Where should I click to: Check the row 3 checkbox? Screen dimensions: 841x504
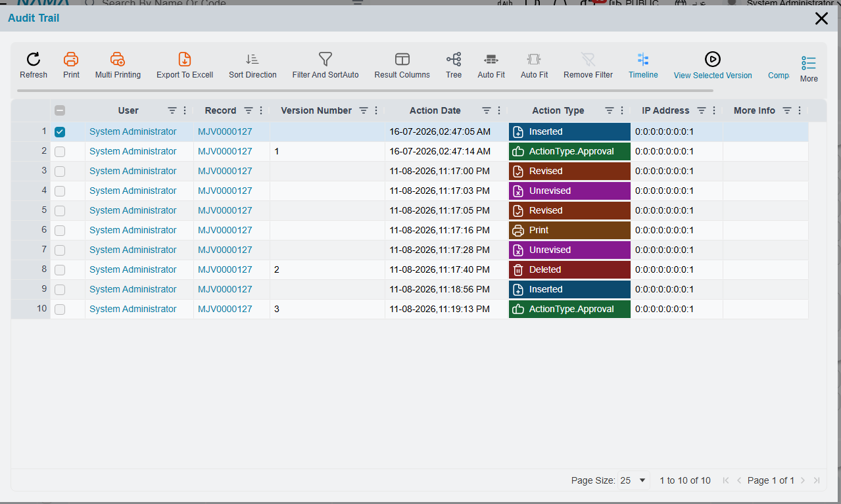pyautogui.click(x=60, y=171)
